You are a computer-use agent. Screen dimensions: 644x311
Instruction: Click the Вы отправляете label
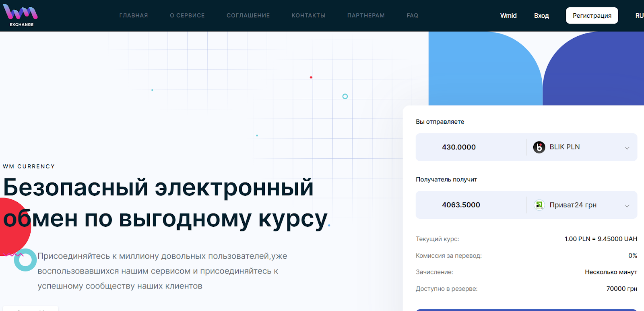[x=440, y=122]
